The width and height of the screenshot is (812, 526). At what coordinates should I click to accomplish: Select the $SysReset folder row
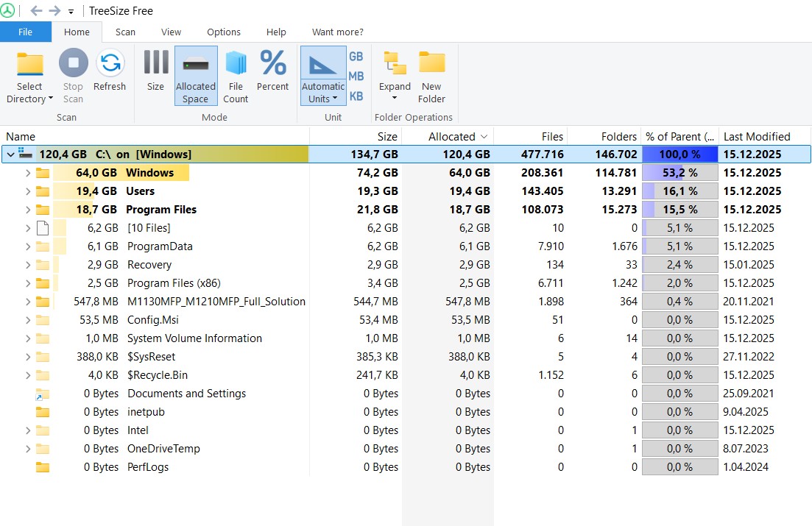pos(406,357)
